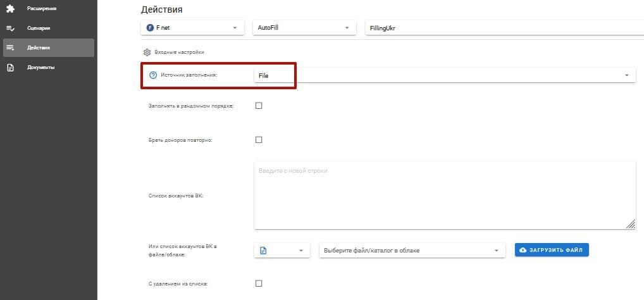Click the Действия list icon in sidebar
644x300 pixels.
click(x=10, y=48)
